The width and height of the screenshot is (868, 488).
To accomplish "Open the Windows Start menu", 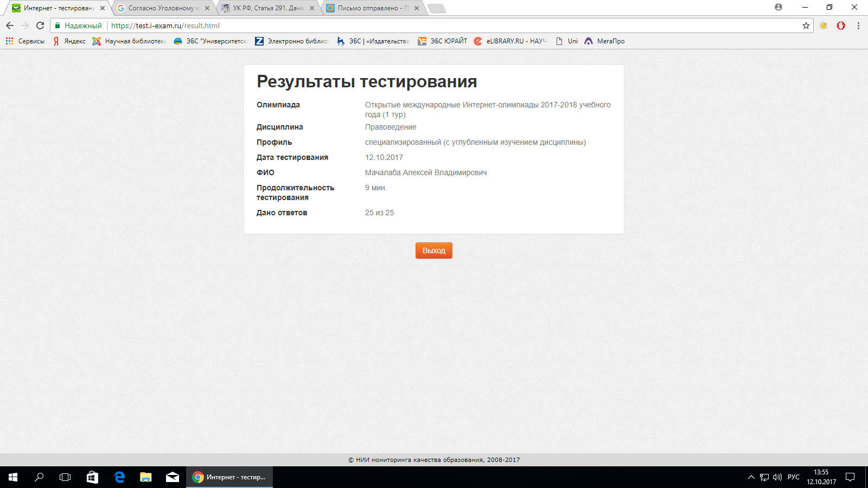I will (x=13, y=477).
